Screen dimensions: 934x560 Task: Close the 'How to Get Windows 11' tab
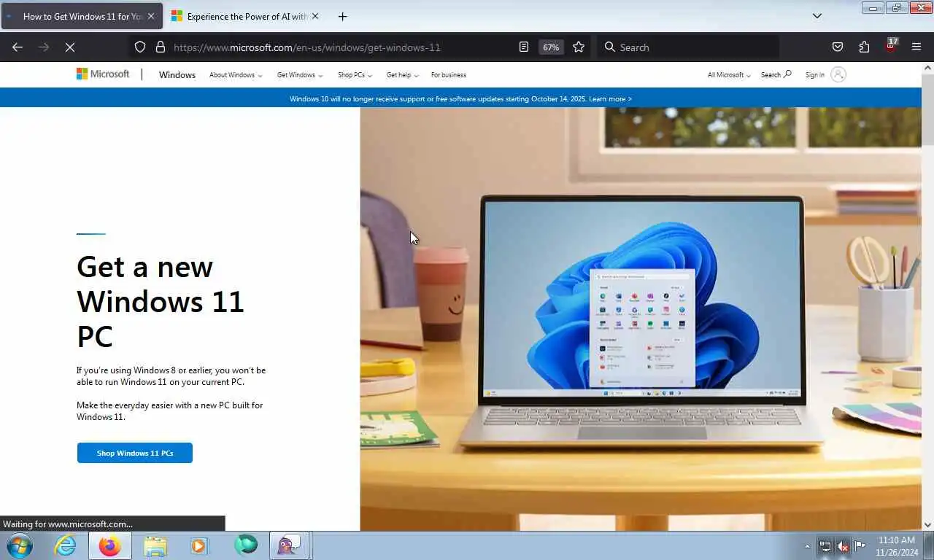click(151, 16)
